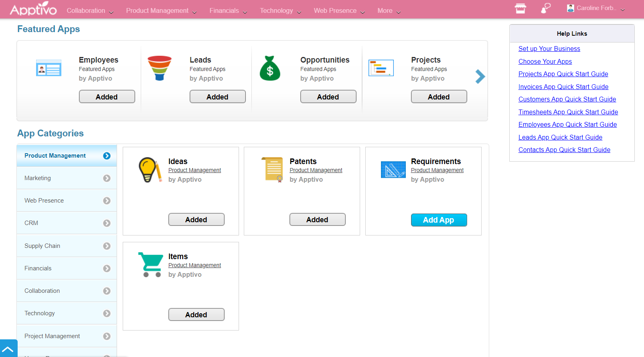644x357 pixels.
Task: Open the Employees app icon
Action: (x=49, y=68)
